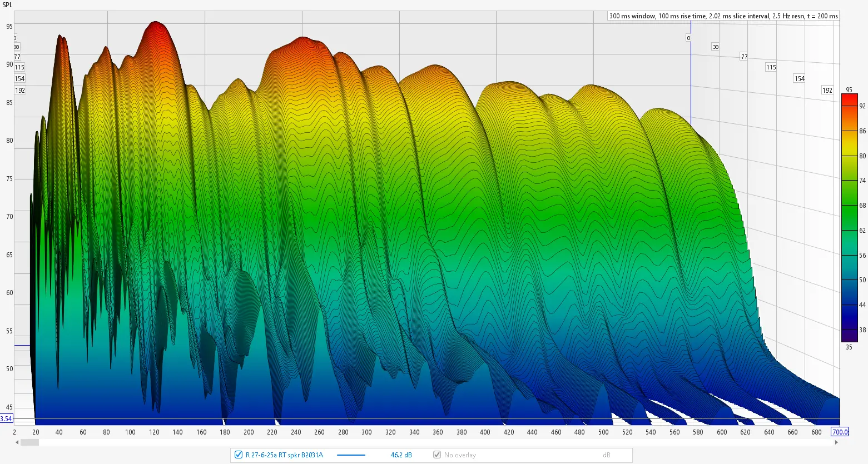
Task: Click the 300 Hz frequency axis tick label
Action: click(x=366, y=432)
